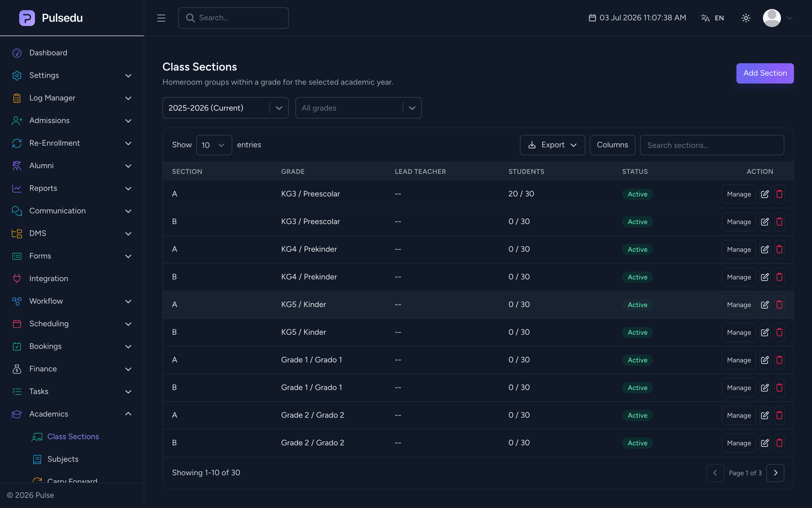
Task: Focus the top Search field
Action: click(x=233, y=18)
